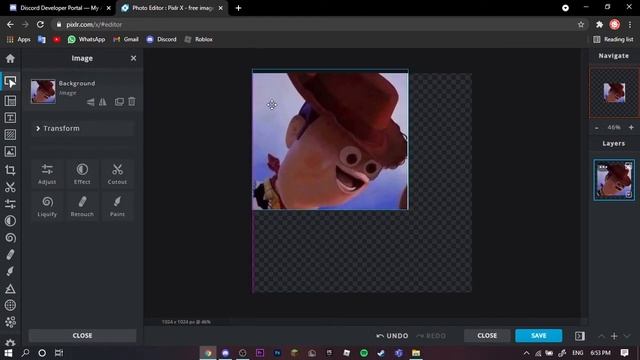640x360 pixels.
Task: Open a new browser tab
Action: [x=238, y=8]
